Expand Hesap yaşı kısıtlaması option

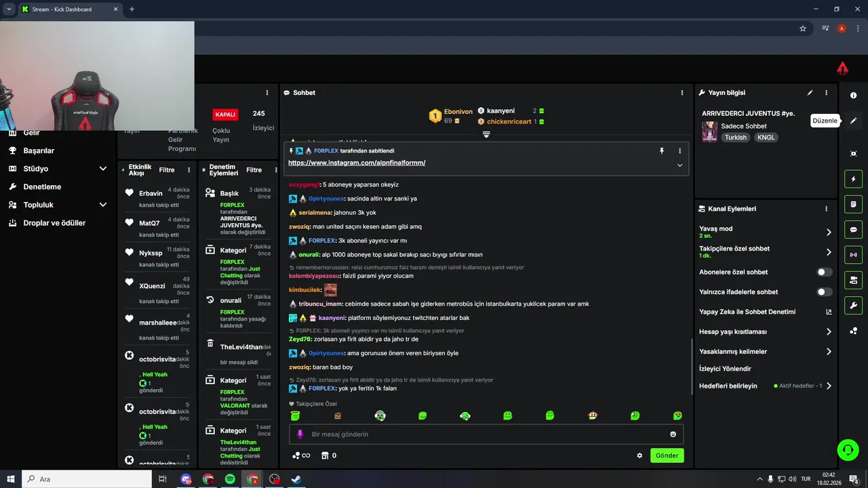point(829,332)
